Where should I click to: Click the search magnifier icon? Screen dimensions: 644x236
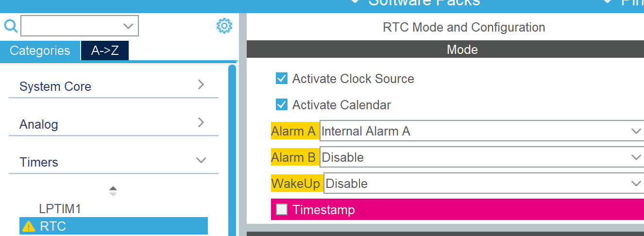pyautogui.click(x=10, y=26)
